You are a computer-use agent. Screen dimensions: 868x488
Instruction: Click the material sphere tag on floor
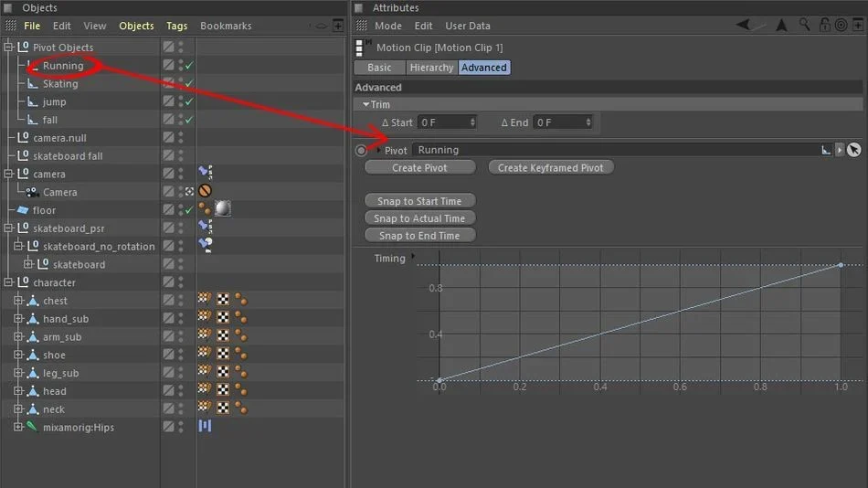223,209
